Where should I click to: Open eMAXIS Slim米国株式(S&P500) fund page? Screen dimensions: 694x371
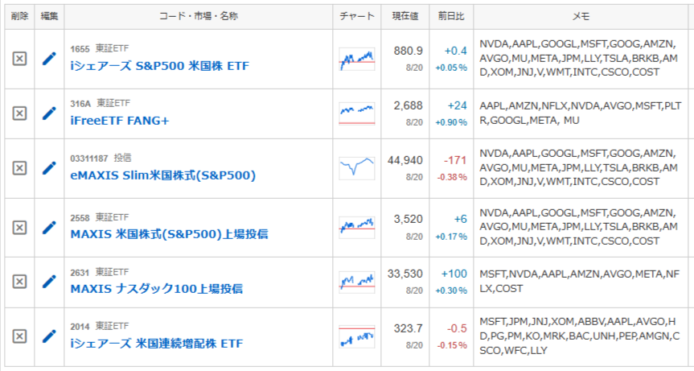[163, 175]
